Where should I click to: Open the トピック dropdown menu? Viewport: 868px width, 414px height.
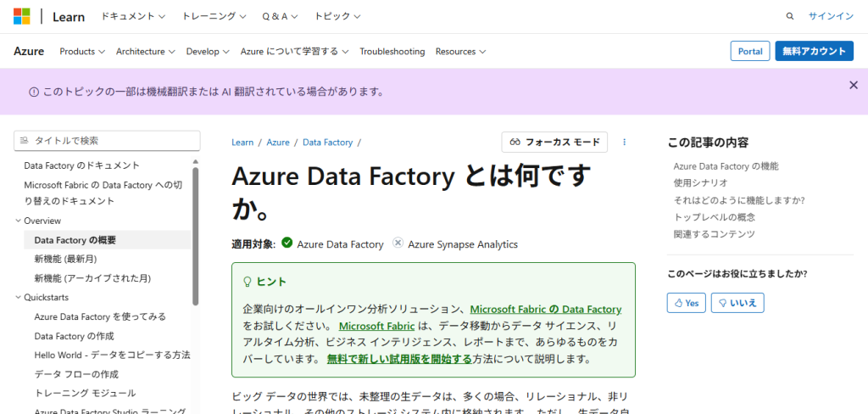coord(337,17)
